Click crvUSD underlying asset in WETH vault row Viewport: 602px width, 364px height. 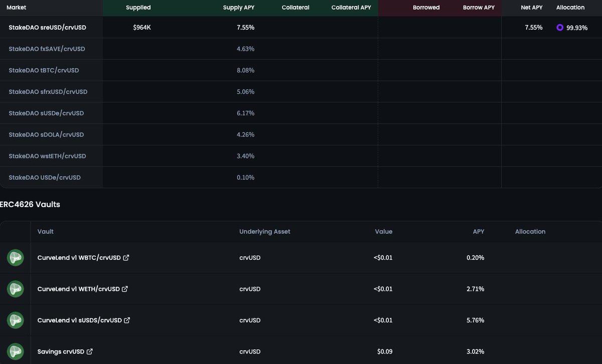click(250, 289)
